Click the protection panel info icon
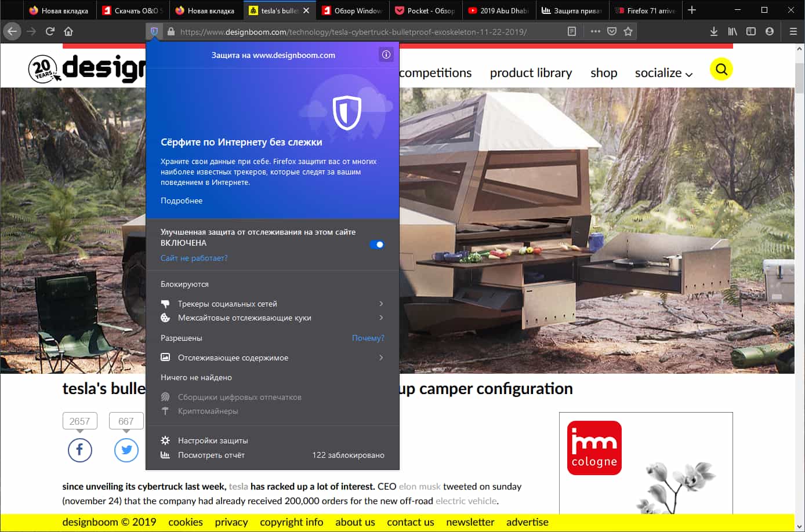 (386, 54)
